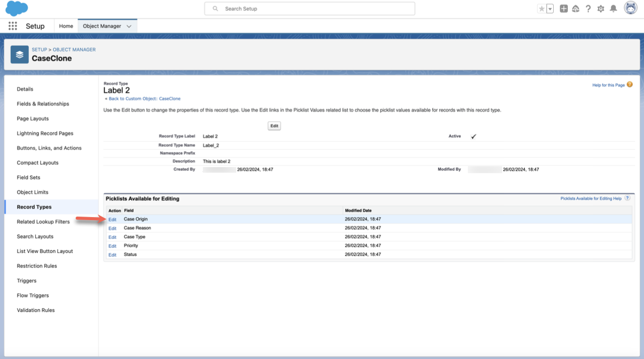Select Fields & Relationships in sidebar
Viewport: 644px width, 359px height.
tap(43, 104)
